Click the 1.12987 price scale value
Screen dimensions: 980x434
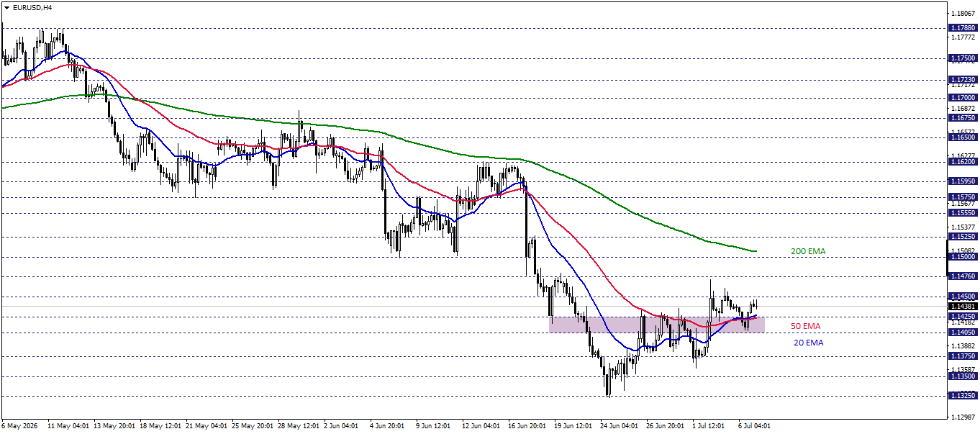(x=962, y=417)
